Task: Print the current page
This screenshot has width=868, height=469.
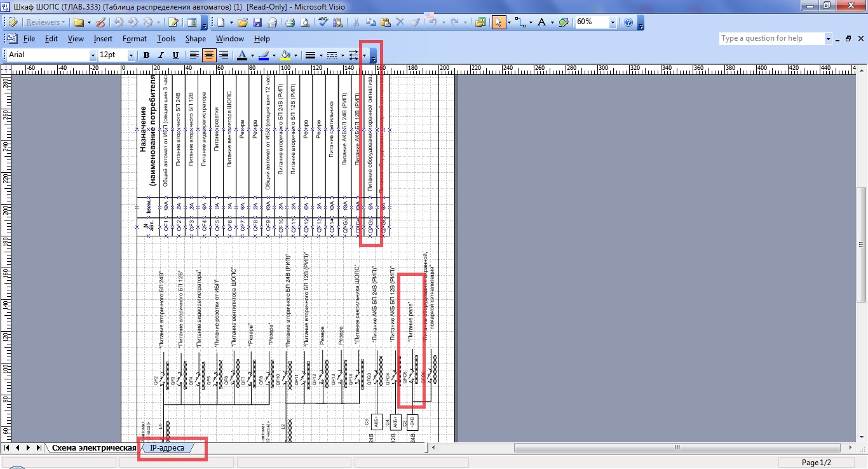Action: [x=290, y=22]
